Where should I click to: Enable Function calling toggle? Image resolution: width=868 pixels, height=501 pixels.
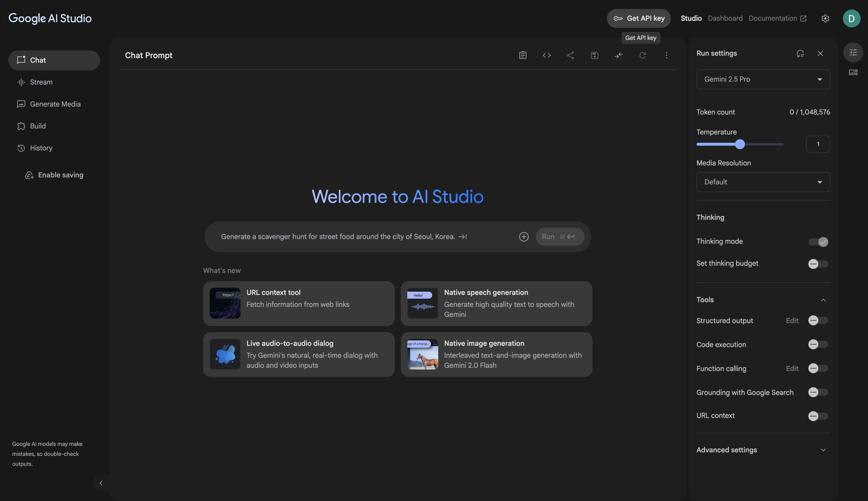[x=818, y=369]
